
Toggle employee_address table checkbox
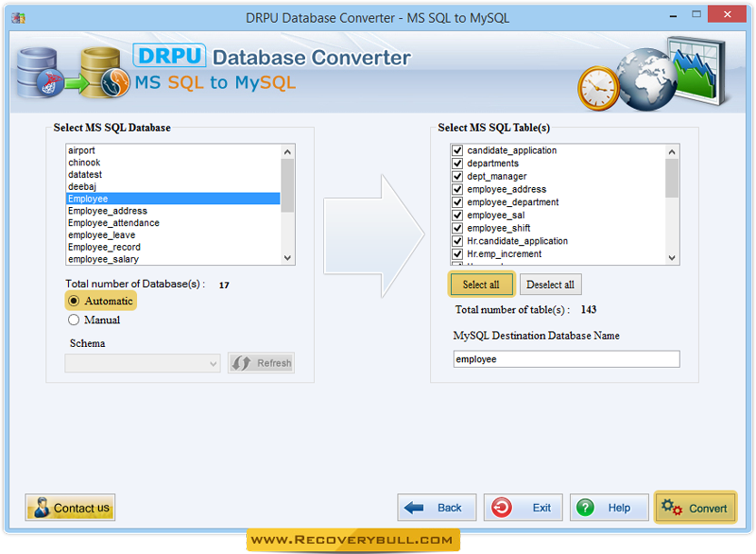pos(457,189)
